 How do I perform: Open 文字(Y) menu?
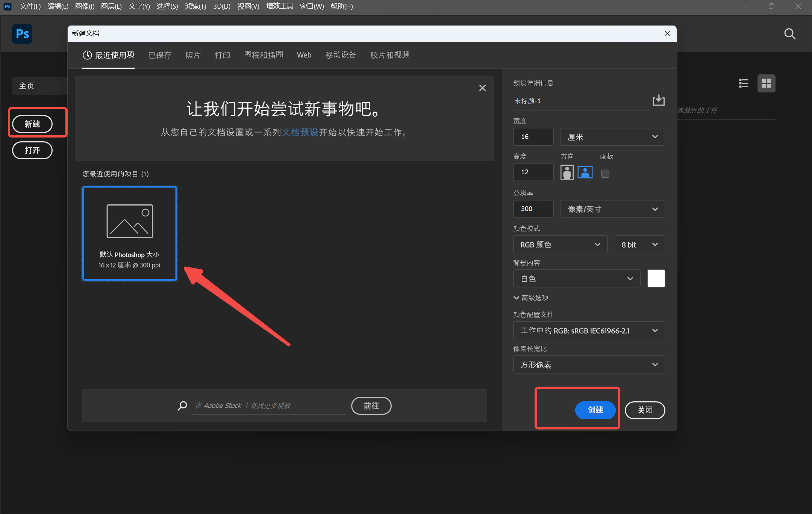(x=139, y=6)
